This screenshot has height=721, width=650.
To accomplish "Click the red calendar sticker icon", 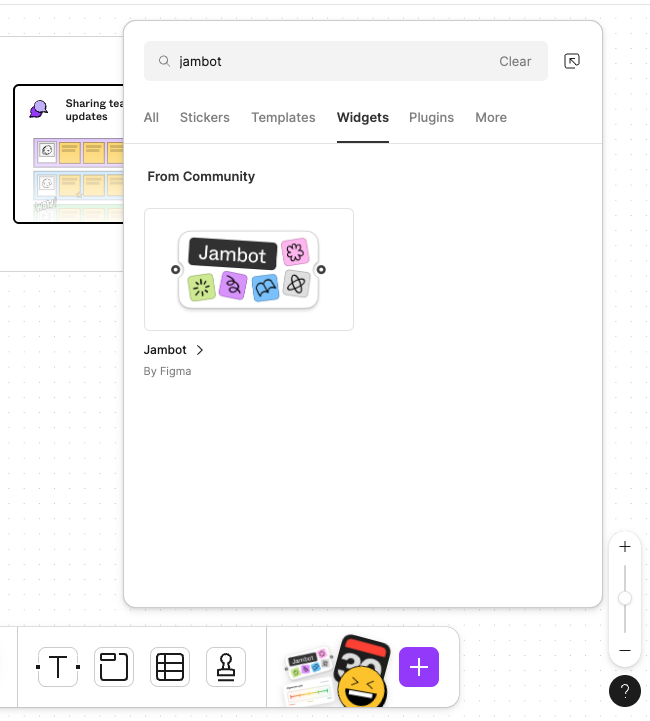I will click(363, 653).
